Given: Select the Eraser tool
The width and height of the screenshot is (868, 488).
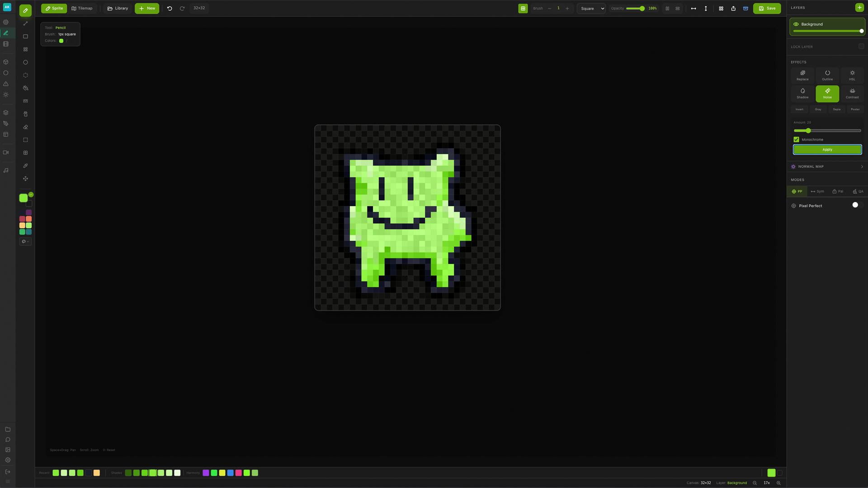Looking at the screenshot, I should [25, 127].
